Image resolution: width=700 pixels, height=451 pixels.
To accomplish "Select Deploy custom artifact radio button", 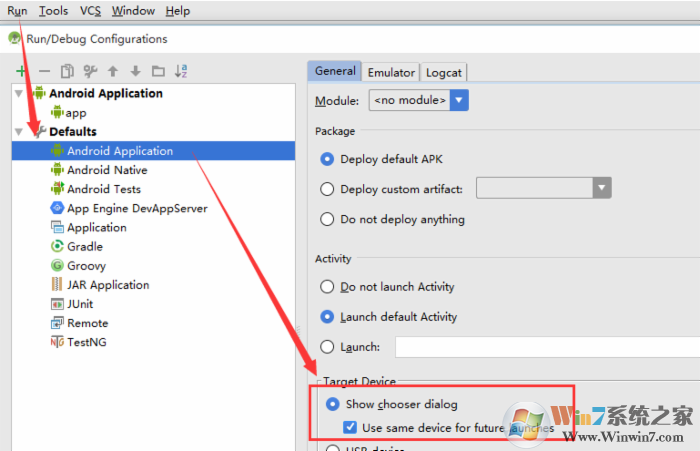I will point(327,189).
